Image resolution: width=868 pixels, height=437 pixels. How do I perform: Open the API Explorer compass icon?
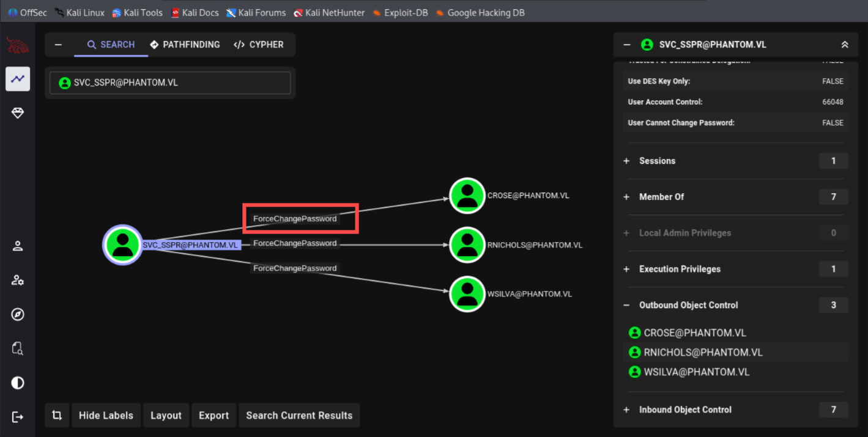[18, 315]
